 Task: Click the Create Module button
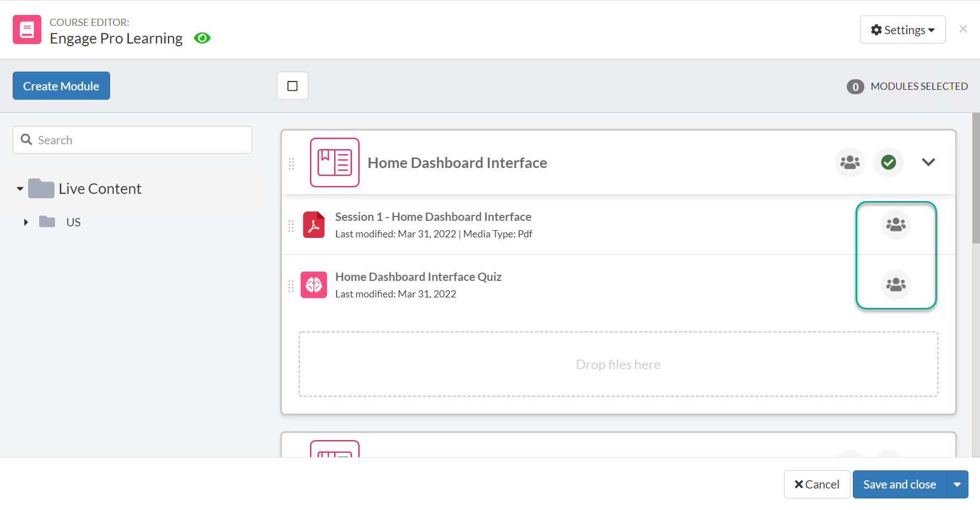61,86
